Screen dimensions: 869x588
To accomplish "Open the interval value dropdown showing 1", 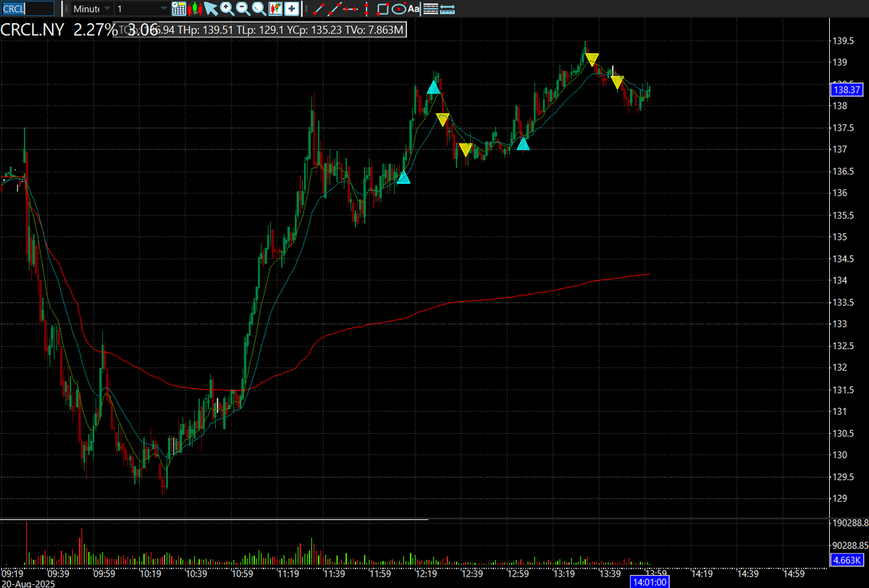I will pyautogui.click(x=141, y=9).
